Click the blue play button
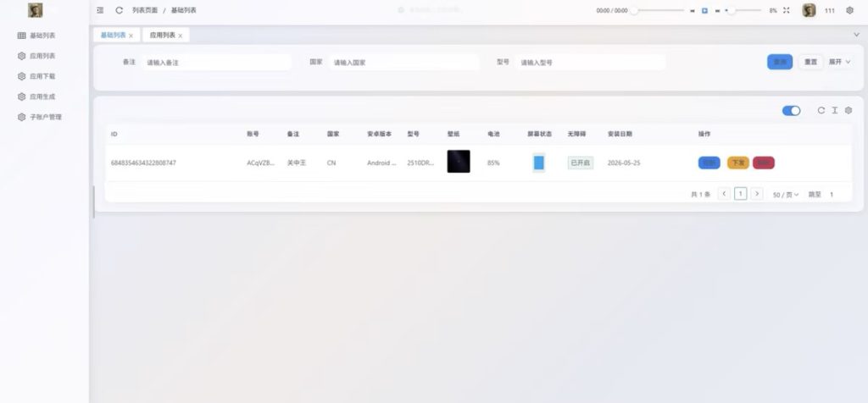This screenshot has height=403, width=868. pyautogui.click(x=704, y=10)
